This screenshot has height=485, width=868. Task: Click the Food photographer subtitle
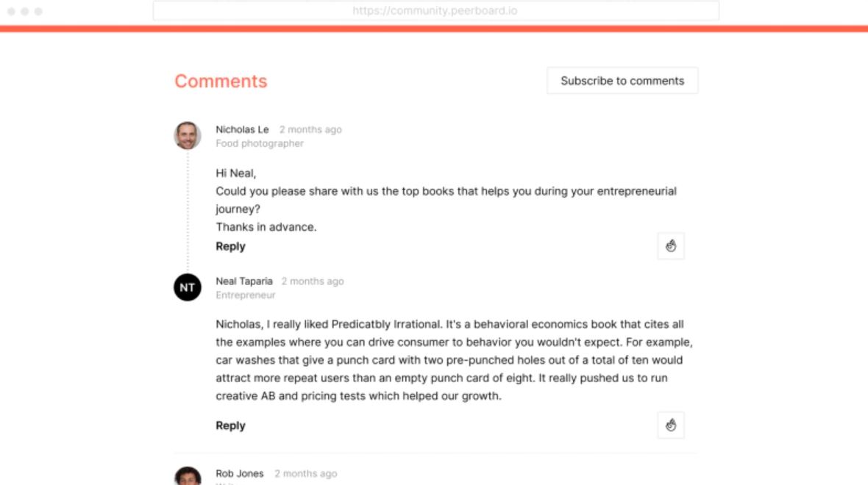(x=259, y=143)
